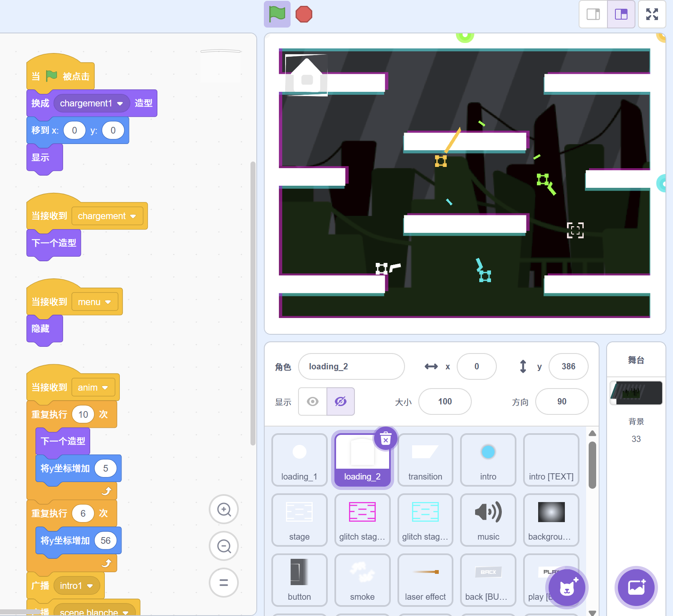
Task: Expand the menu message dropdown
Action: pyautogui.click(x=108, y=302)
